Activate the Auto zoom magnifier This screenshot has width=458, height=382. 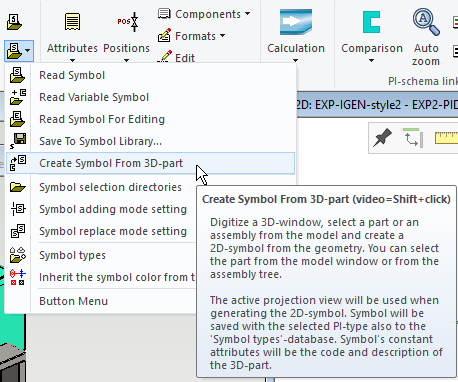[x=426, y=22]
